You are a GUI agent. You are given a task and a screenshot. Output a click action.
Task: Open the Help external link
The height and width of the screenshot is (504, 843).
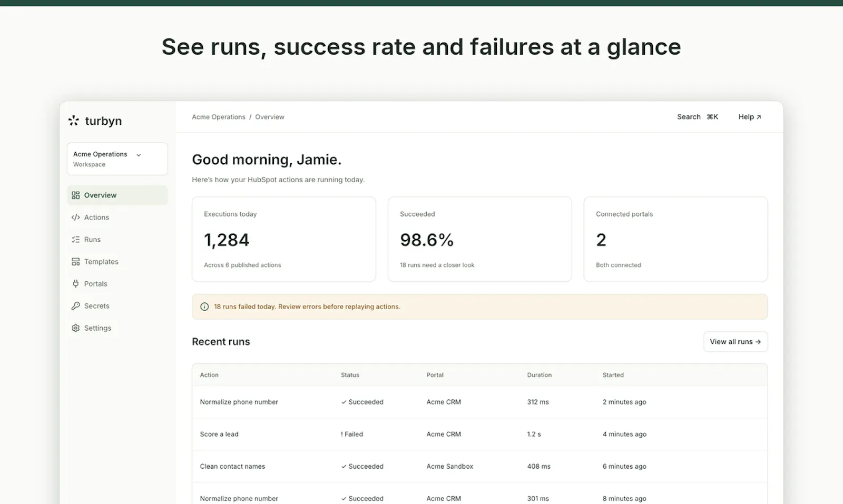(x=750, y=117)
